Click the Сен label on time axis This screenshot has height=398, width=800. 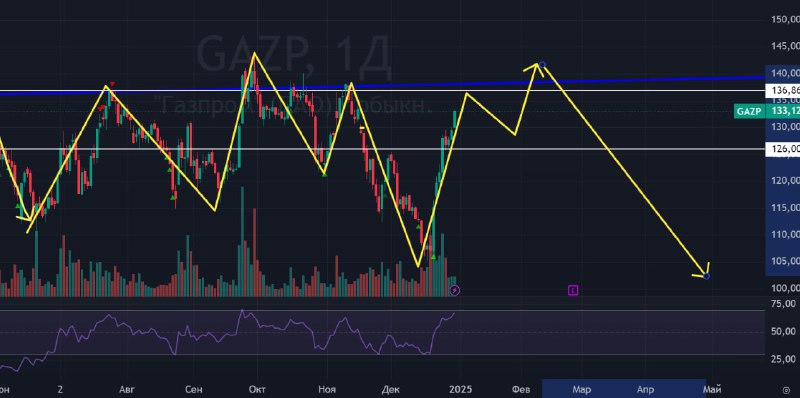(x=193, y=389)
